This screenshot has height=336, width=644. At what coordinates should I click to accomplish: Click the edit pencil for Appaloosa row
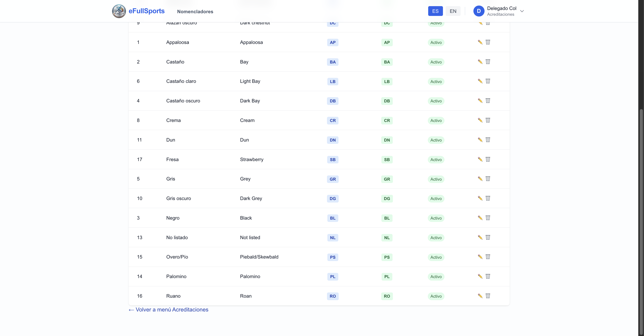pos(480,42)
